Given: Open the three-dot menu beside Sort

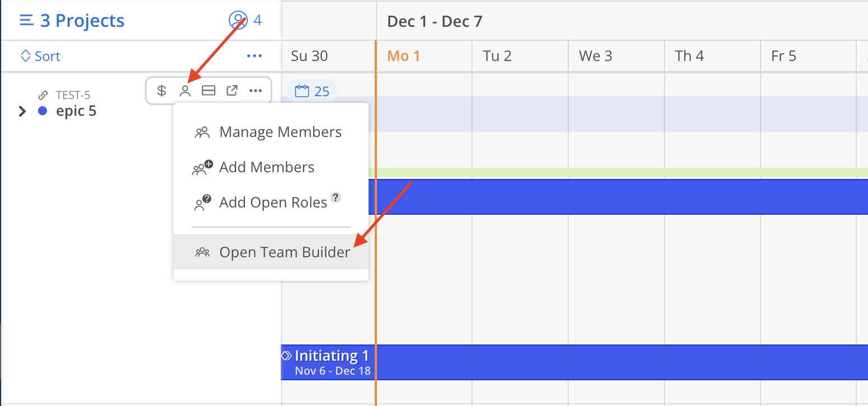Looking at the screenshot, I should click(254, 56).
